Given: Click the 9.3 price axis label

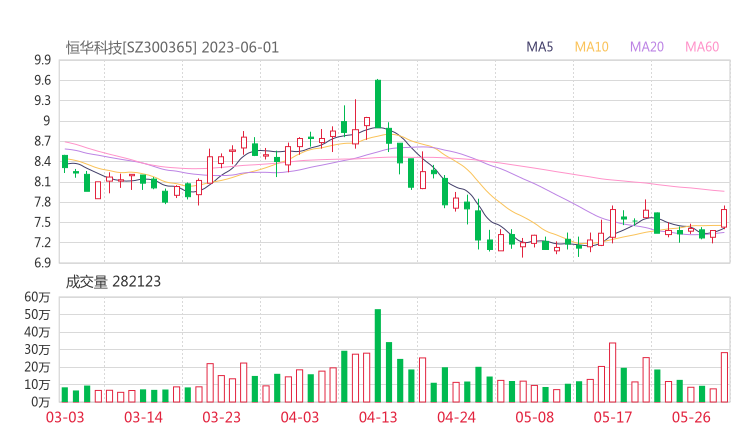Looking at the screenshot, I should click(x=42, y=101).
